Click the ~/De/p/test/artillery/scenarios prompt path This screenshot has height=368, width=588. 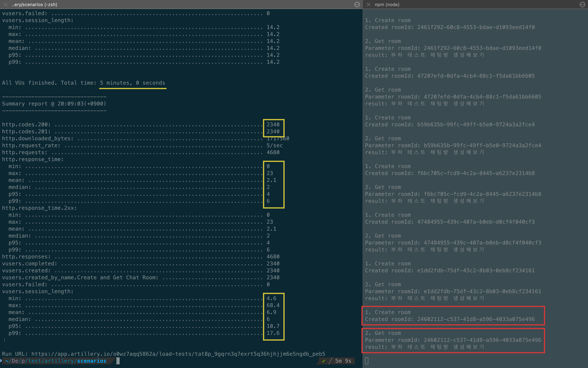pos(56,361)
